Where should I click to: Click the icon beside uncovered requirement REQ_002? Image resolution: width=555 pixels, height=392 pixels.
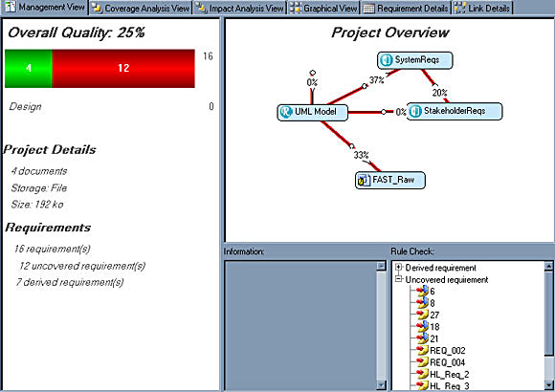coord(422,350)
